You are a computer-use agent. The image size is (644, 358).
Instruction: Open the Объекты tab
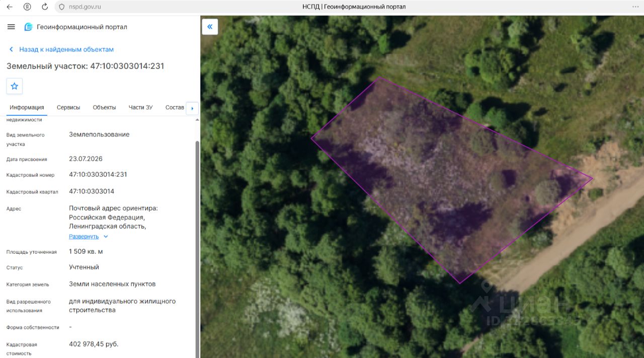[x=104, y=107]
